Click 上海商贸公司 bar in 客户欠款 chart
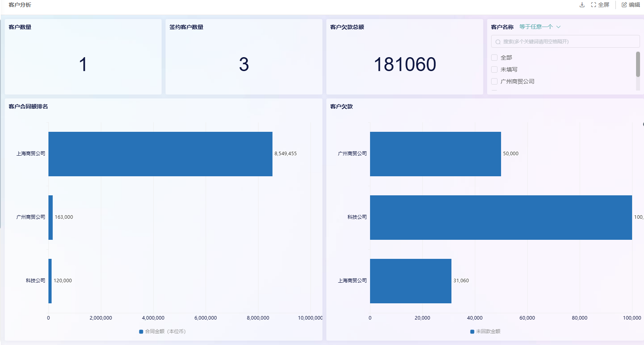 pos(411,281)
